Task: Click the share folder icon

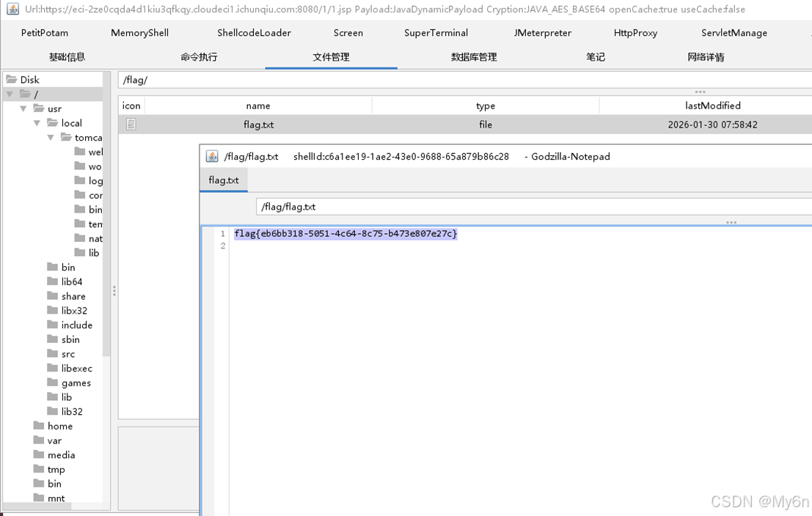Action: coord(52,295)
